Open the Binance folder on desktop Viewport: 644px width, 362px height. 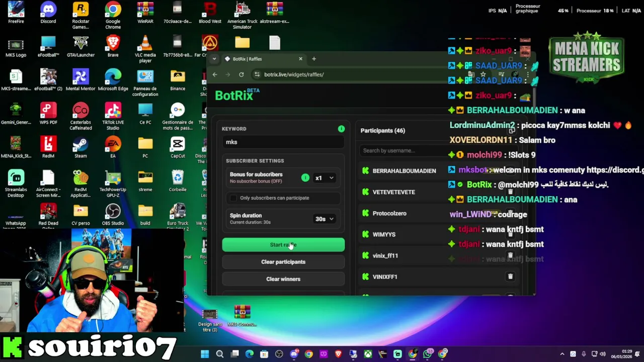(178, 80)
